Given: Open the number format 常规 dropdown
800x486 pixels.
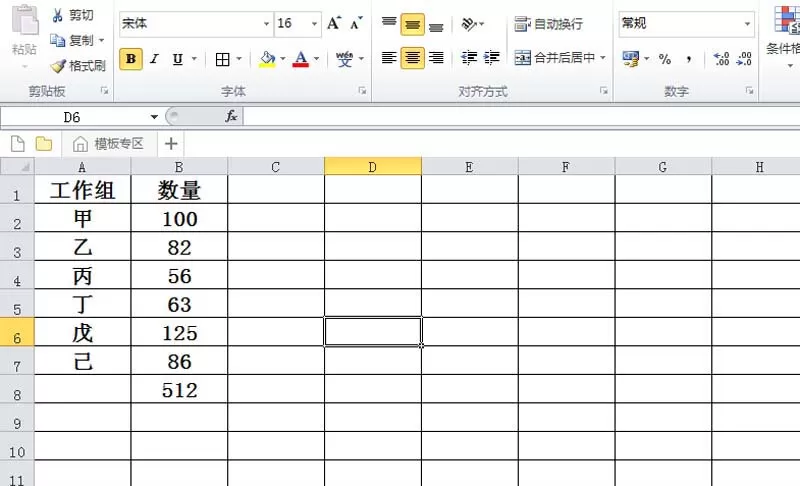Looking at the screenshot, I should coord(747,24).
